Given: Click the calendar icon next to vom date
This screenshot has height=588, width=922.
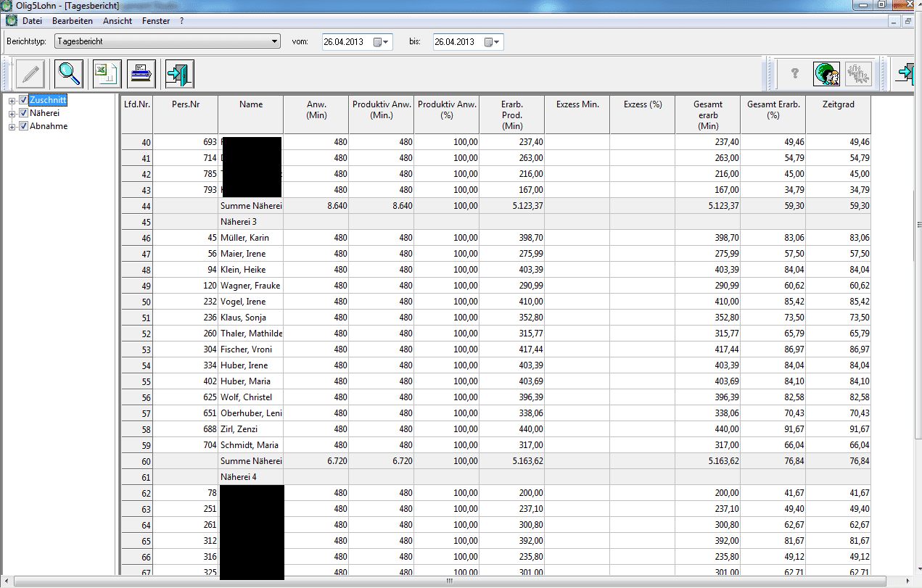Looking at the screenshot, I should coord(377,42).
